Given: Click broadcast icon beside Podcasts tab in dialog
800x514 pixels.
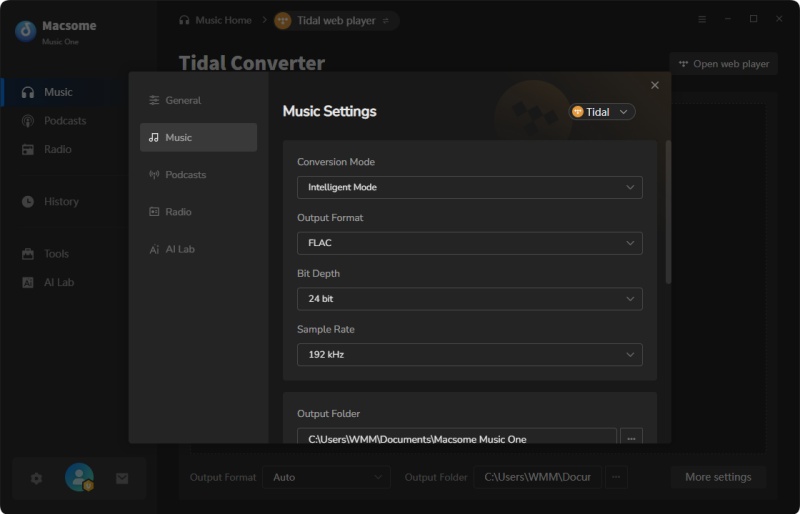Looking at the screenshot, I should point(154,175).
